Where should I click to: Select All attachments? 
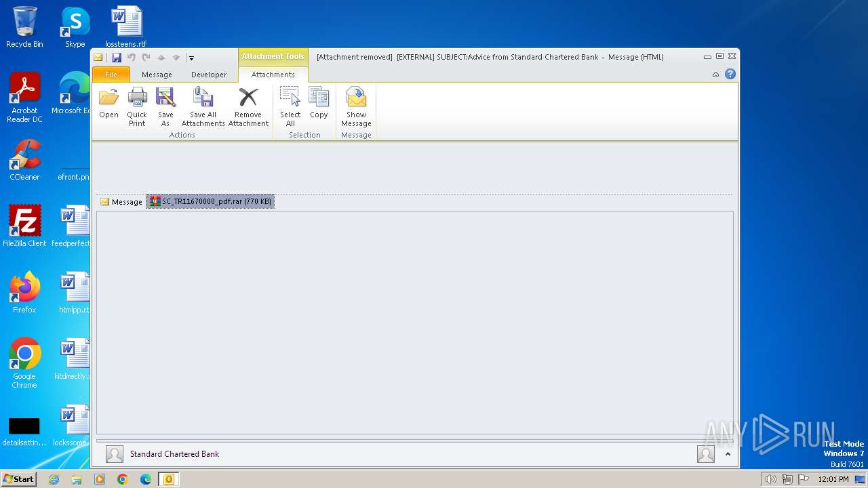[290, 107]
